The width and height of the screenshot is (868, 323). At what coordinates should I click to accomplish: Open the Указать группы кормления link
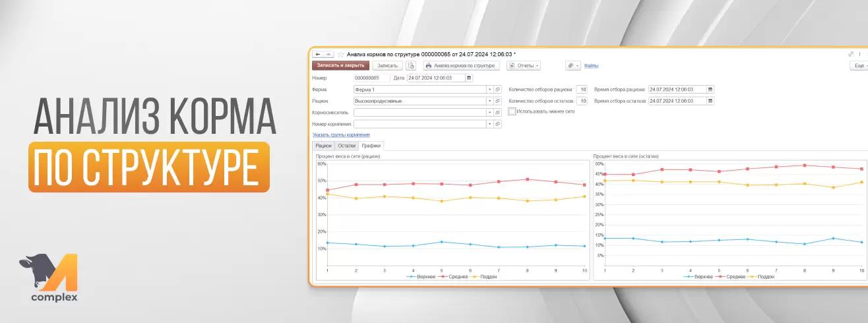(x=342, y=134)
